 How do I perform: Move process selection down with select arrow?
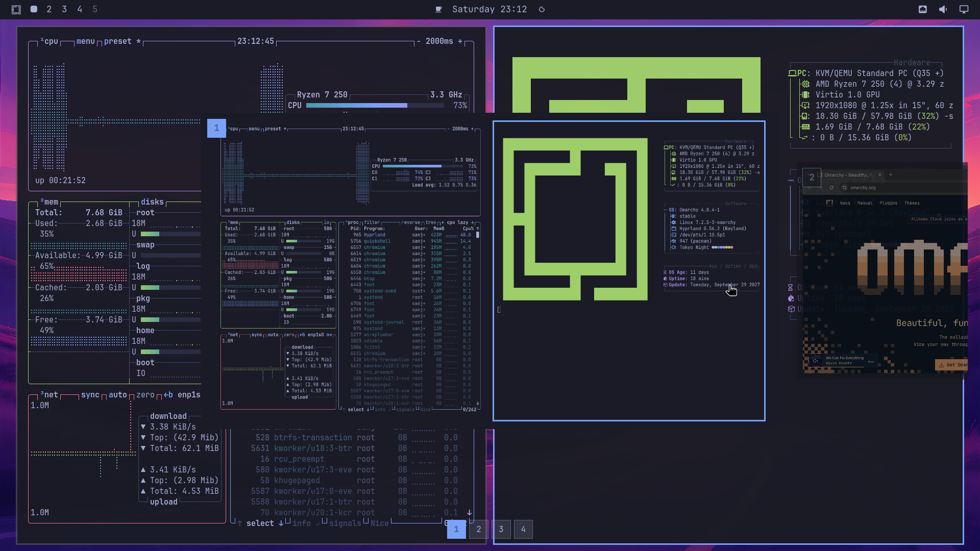[281, 523]
